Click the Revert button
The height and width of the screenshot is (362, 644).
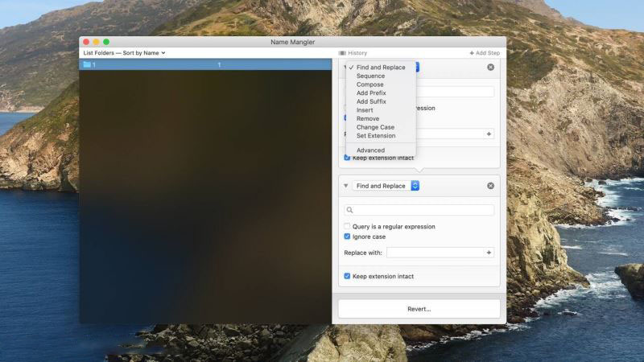(x=419, y=309)
